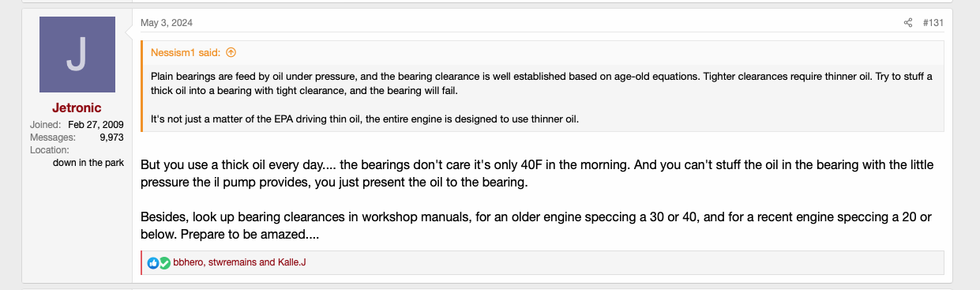
Task: Click the May 3, 2024 post date
Action: click(167, 23)
